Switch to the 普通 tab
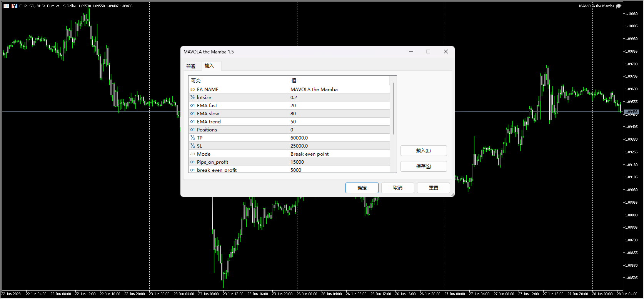 point(191,66)
